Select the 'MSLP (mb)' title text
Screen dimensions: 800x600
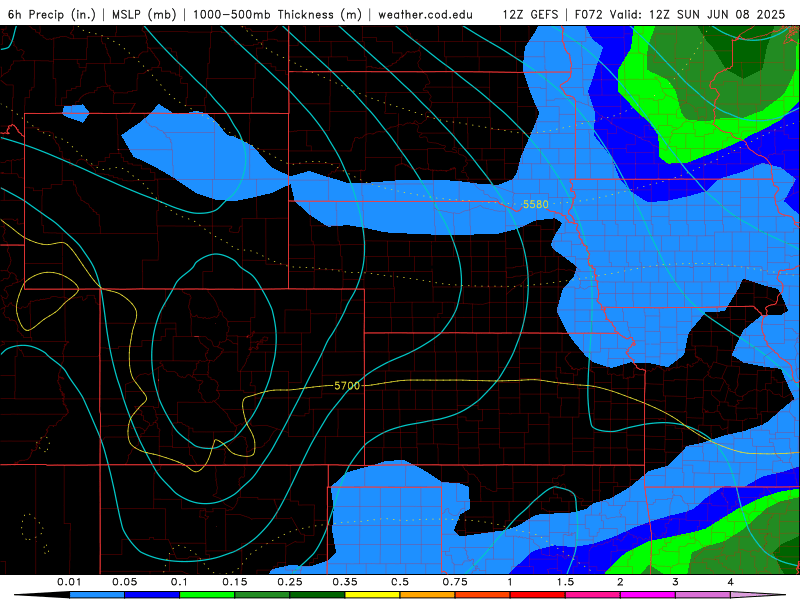(x=144, y=14)
